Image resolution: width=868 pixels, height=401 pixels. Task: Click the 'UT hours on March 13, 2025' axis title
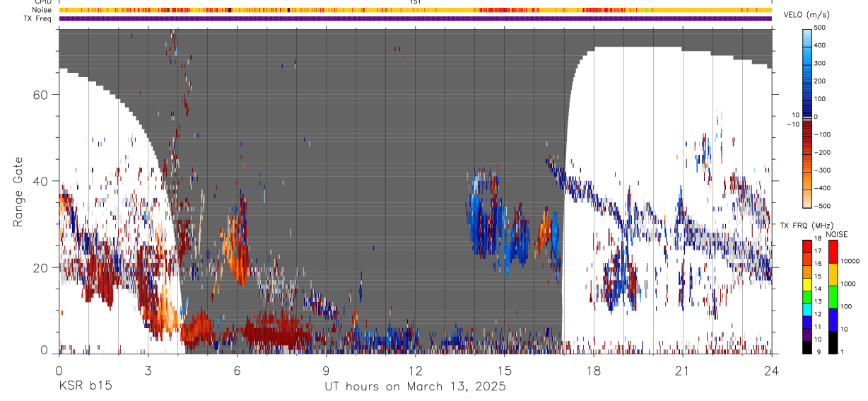[415, 387]
